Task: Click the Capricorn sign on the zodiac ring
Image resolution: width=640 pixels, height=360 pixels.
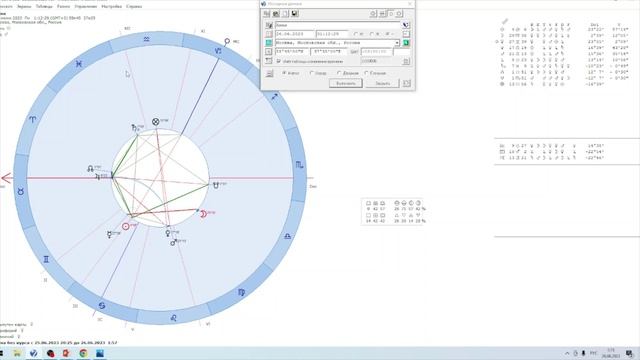Action: pyautogui.click(x=218, y=51)
